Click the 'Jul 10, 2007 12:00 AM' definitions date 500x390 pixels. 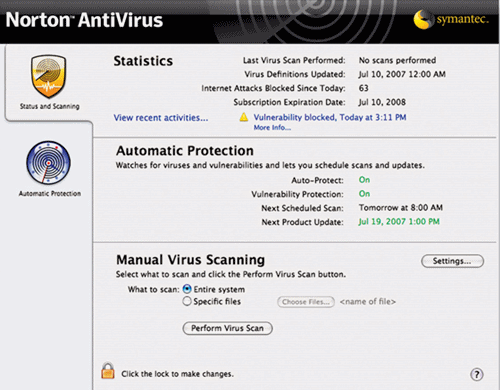[x=402, y=74]
